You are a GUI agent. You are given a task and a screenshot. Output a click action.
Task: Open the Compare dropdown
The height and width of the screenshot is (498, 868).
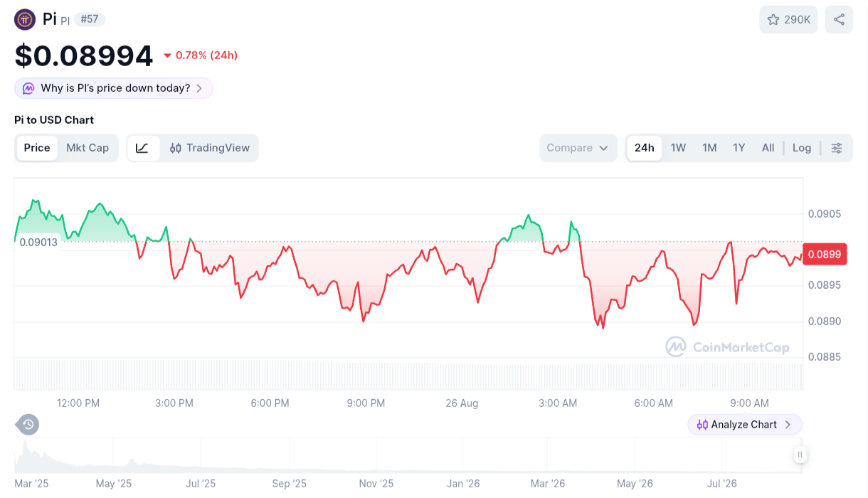click(578, 148)
